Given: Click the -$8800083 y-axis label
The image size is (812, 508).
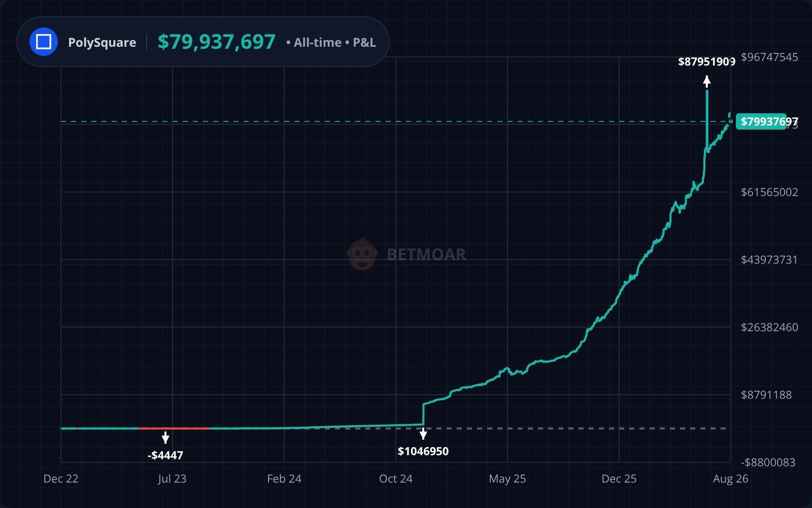Looking at the screenshot, I should tap(768, 462).
